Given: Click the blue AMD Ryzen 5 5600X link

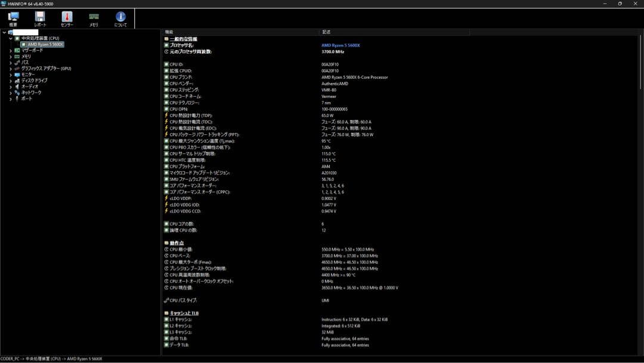Looking at the screenshot, I should [x=340, y=45].
